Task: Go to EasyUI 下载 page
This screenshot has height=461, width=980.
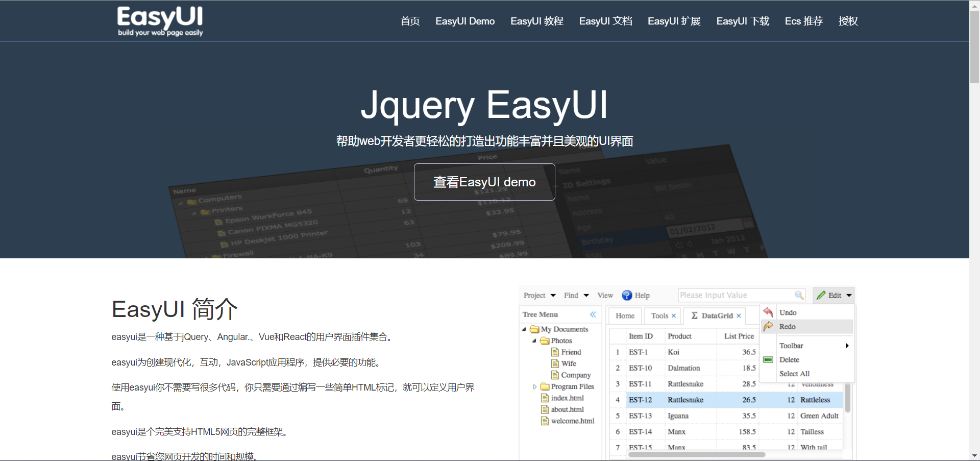Action: point(743,21)
